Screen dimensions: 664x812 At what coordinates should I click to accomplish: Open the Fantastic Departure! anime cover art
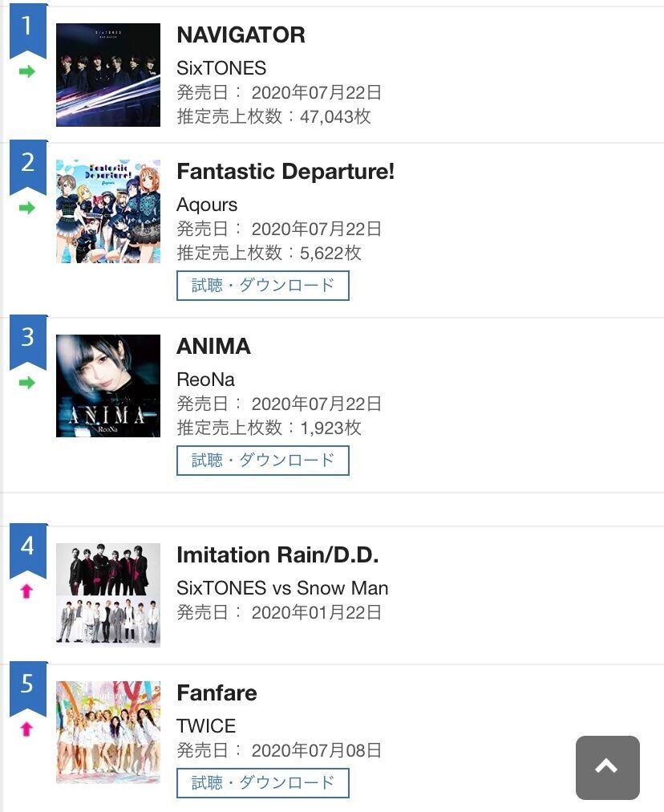click(x=108, y=211)
